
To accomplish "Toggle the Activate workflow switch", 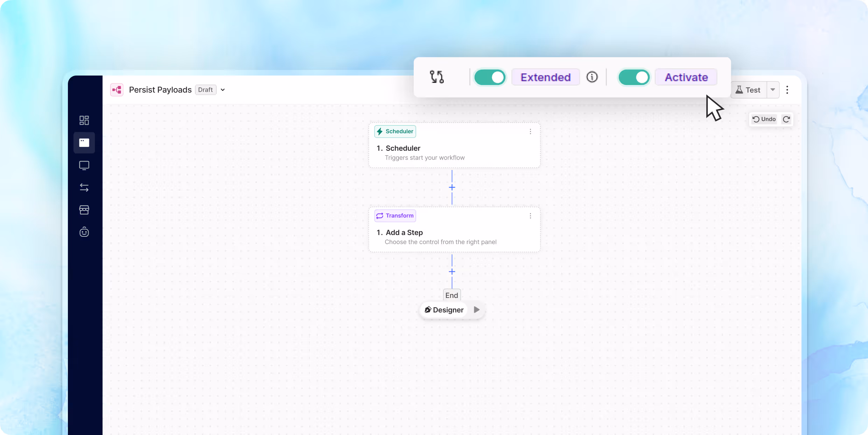I will 634,77.
